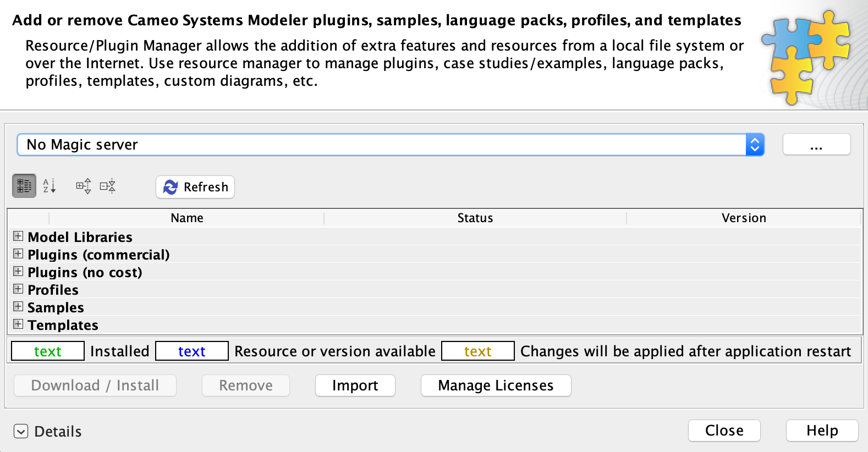
Task: Click the Details label
Action: (x=58, y=432)
